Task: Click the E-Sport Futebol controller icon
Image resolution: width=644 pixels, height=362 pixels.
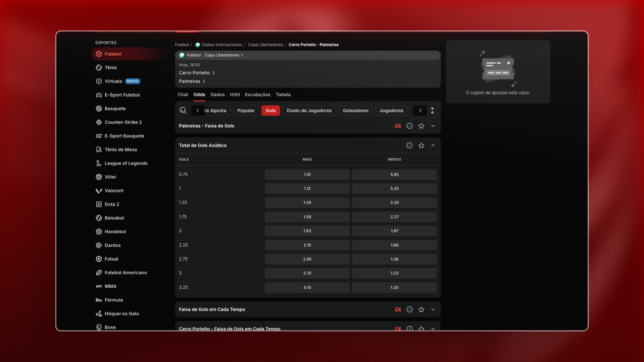Action: coord(99,95)
